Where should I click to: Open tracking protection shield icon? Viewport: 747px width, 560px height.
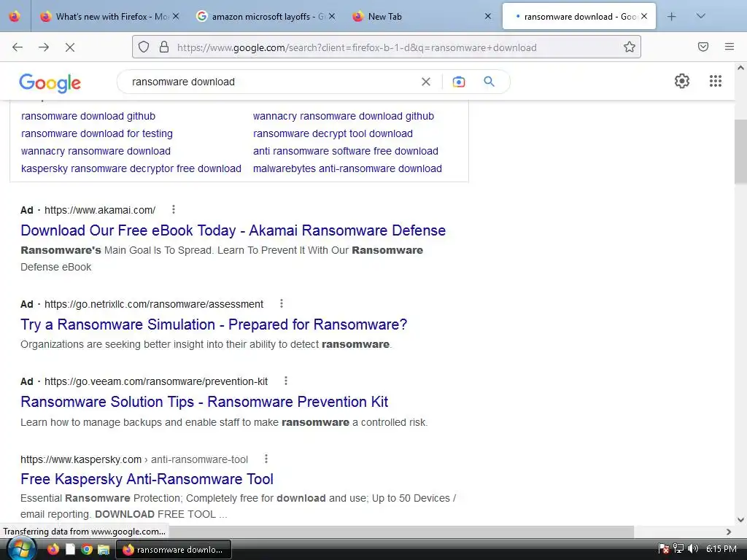pyautogui.click(x=144, y=47)
